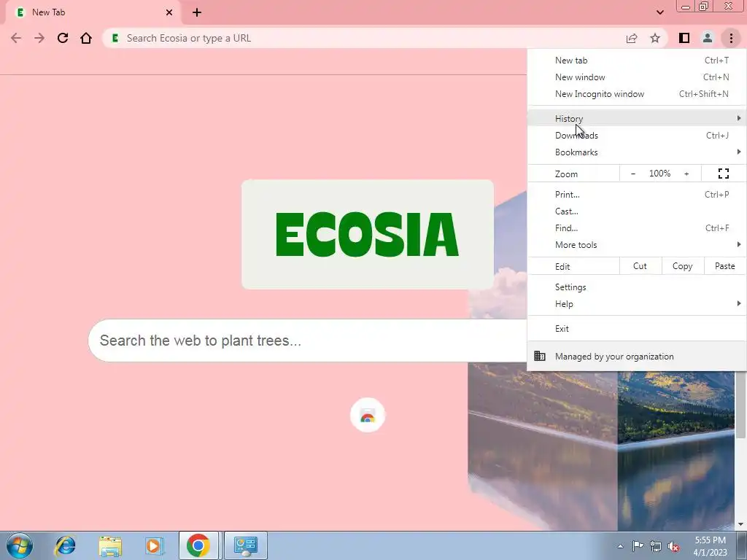Reload the current page

point(63,38)
